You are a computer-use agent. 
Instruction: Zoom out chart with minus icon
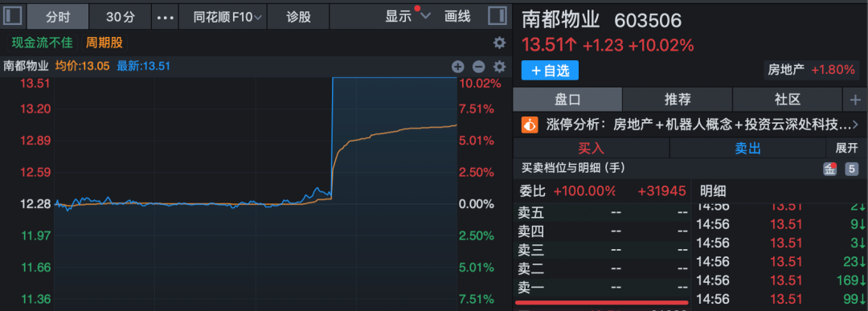tap(478, 67)
